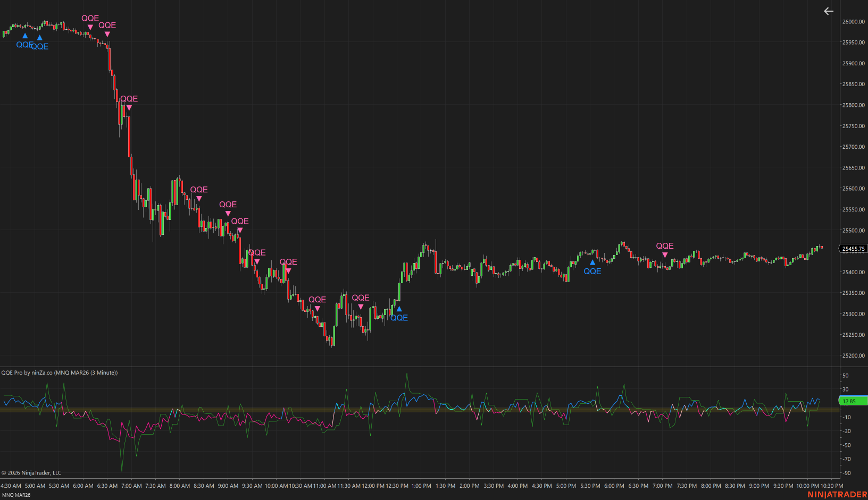The image size is (868, 500).
Task: Select the blue QQE up arrow near 5:30 PM
Action: pyautogui.click(x=592, y=262)
